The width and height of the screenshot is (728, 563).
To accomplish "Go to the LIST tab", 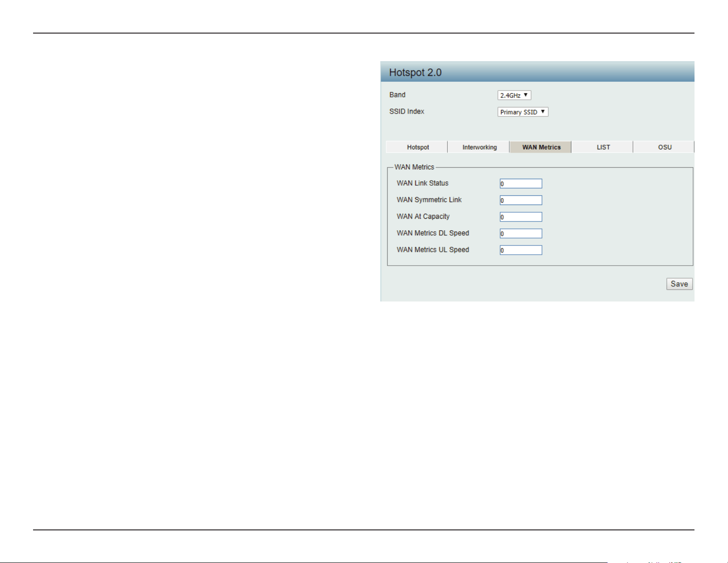I will [603, 147].
